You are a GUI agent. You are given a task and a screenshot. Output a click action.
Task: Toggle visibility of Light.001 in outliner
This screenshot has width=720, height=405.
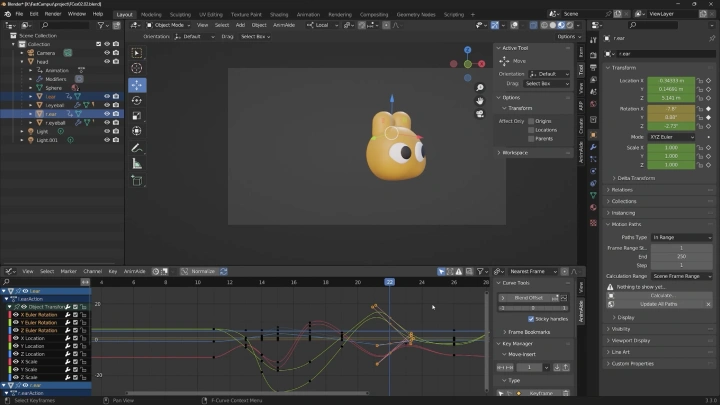pos(107,140)
